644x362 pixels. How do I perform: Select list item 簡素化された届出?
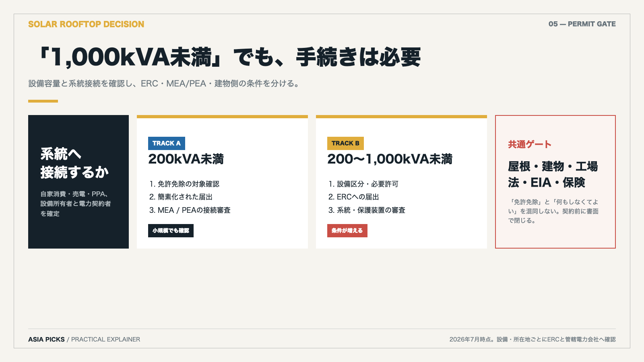pos(181,197)
